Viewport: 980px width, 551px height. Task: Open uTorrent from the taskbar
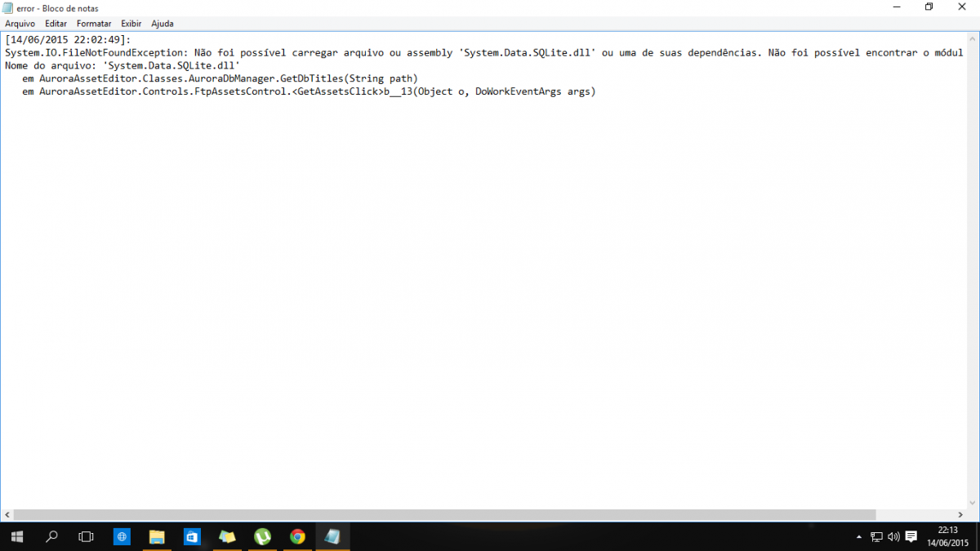[x=262, y=537]
